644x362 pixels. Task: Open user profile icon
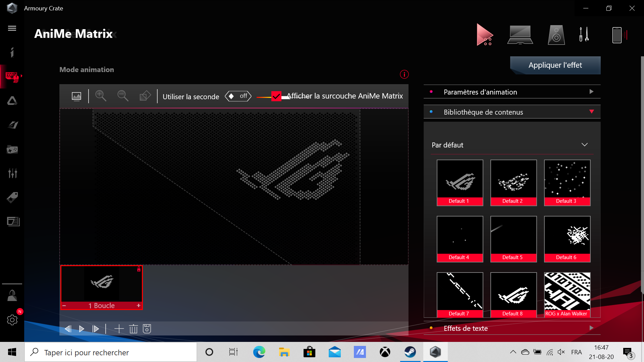pyautogui.click(x=12, y=296)
